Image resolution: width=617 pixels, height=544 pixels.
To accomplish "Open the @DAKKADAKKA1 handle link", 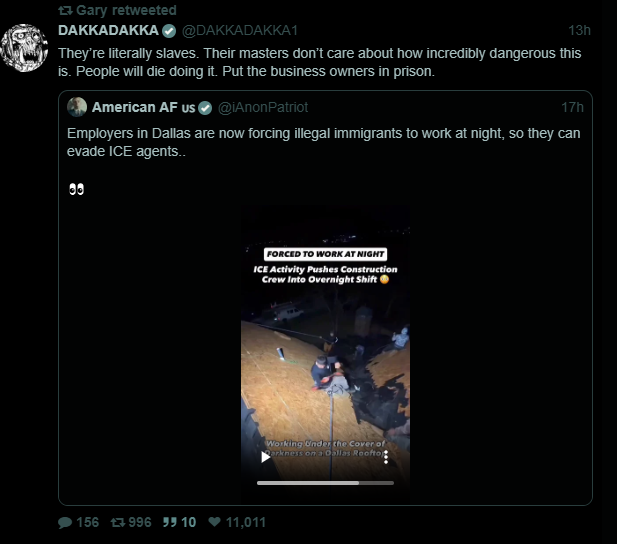I will click(x=240, y=30).
